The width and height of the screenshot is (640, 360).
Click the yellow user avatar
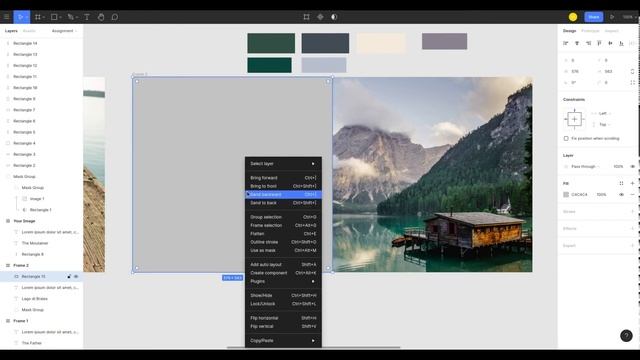click(x=573, y=17)
